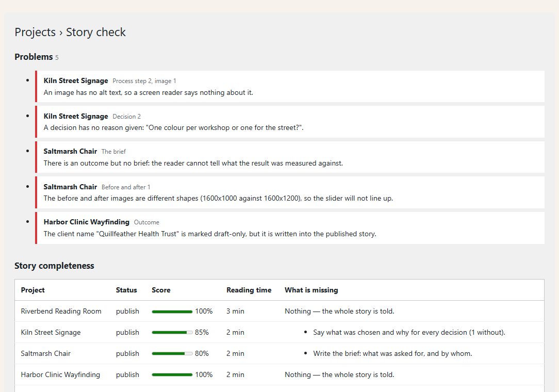Click the 'Process step 2, image 1' location label
Screen dimensions: 559x392
(144, 81)
